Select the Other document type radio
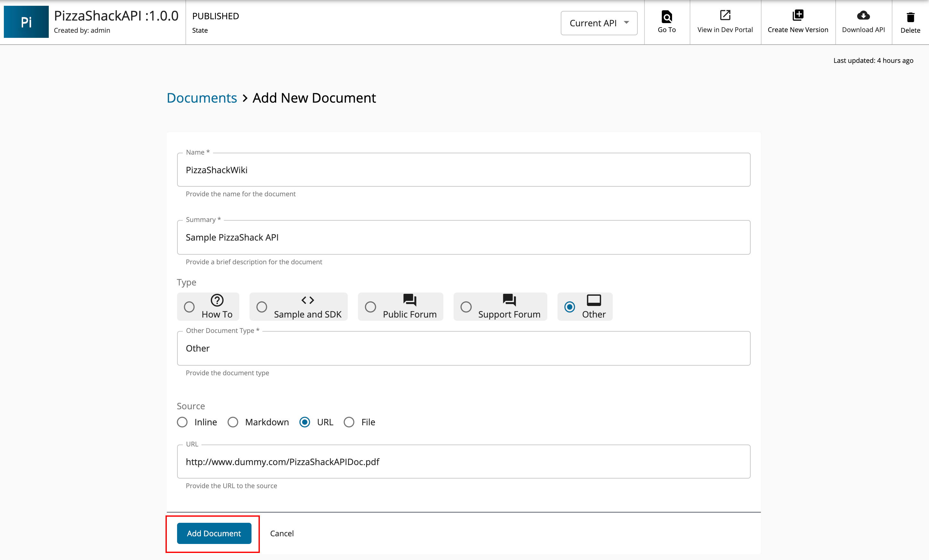 click(569, 307)
